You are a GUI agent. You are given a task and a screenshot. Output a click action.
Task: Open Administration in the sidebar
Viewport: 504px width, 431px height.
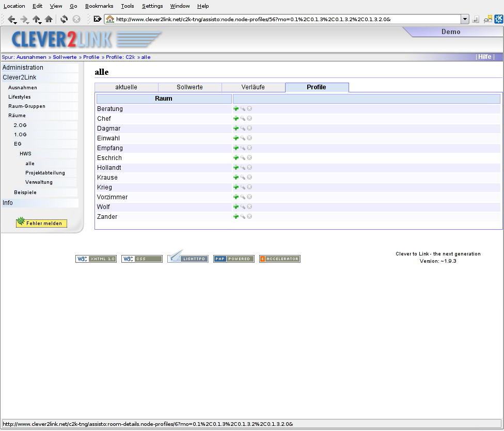[x=23, y=68]
